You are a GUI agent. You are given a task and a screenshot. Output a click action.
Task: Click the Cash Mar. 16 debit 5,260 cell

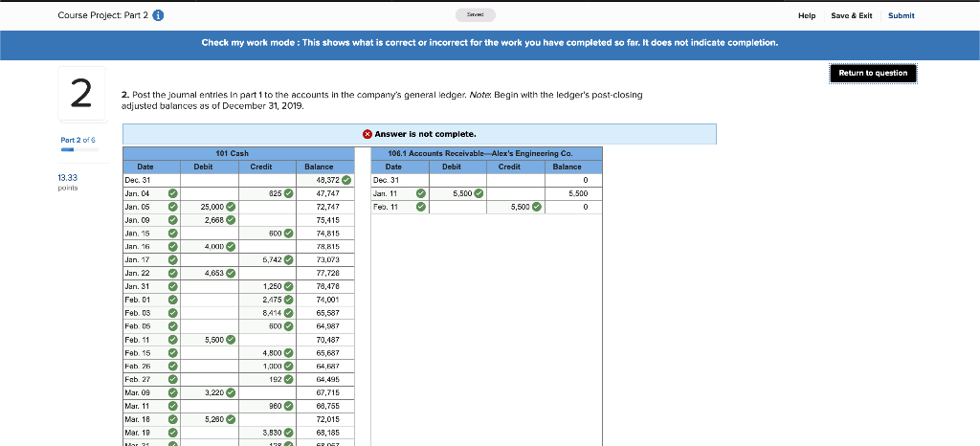(210, 419)
